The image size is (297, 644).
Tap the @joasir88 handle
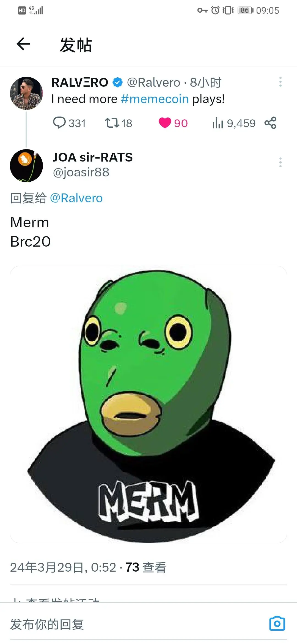81,172
